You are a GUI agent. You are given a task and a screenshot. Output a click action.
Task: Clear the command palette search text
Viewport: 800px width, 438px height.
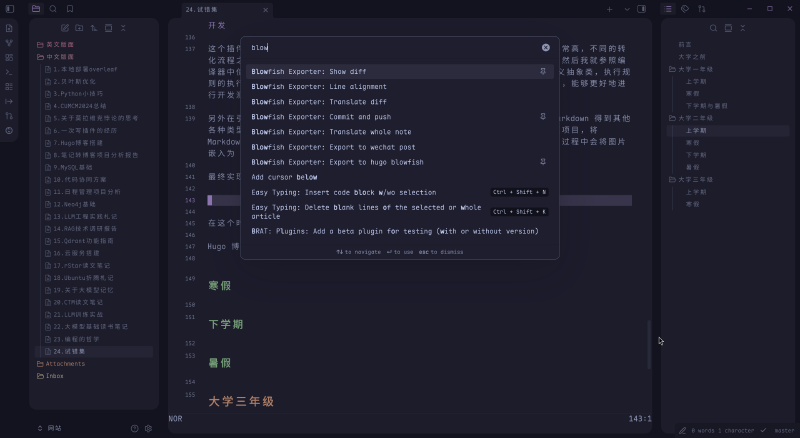pyautogui.click(x=545, y=47)
